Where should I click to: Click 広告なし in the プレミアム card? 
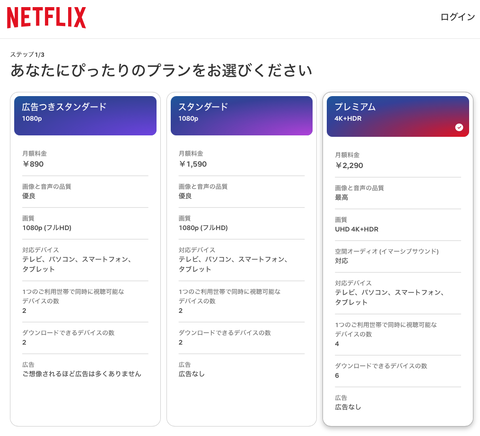point(348,407)
